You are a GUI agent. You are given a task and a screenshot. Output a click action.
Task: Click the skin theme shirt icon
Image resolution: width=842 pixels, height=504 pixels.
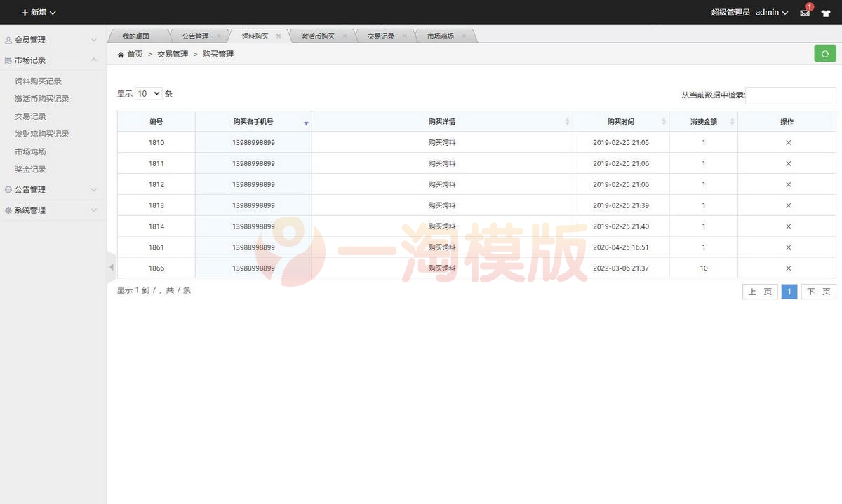click(x=826, y=13)
